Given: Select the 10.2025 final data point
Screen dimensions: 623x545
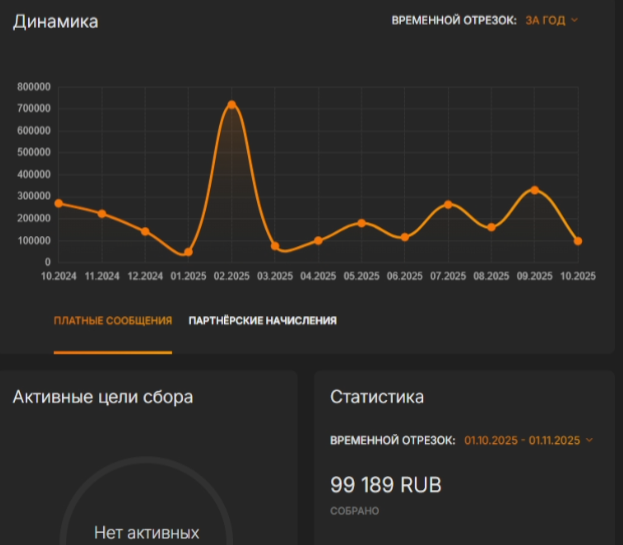Looking at the screenshot, I should pos(578,241).
